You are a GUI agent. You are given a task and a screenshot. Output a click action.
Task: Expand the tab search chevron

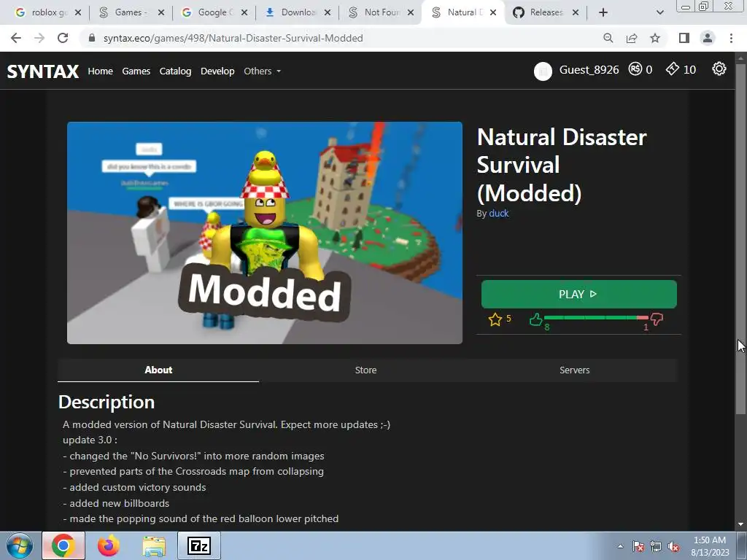pos(659,12)
